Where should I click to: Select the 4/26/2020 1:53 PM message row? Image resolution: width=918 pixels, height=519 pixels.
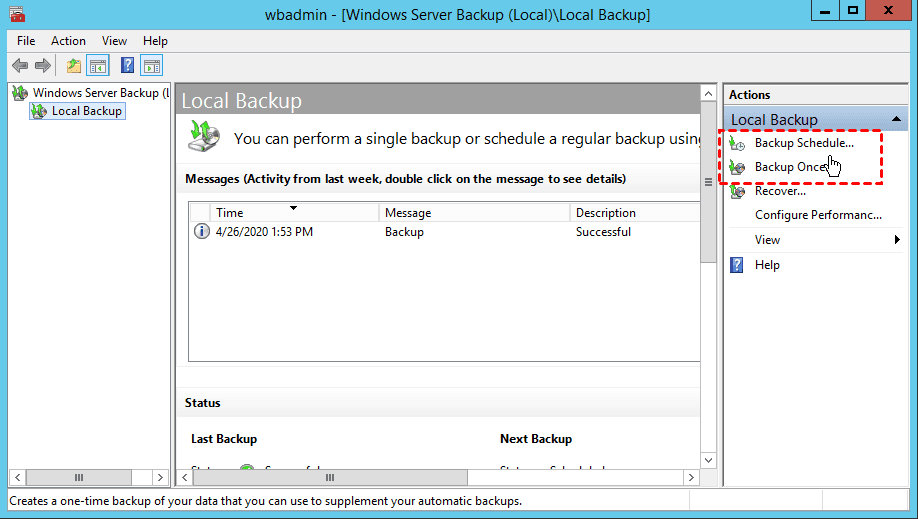pyautogui.click(x=445, y=231)
